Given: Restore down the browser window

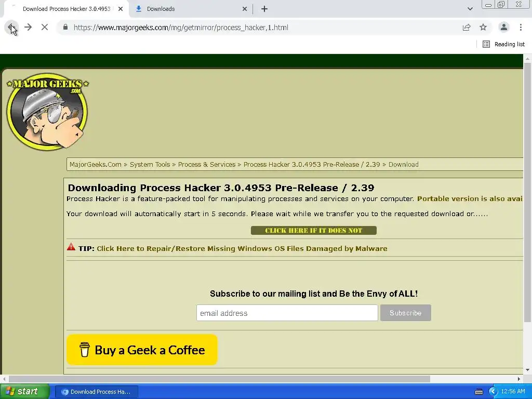Looking at the screenshot, I should pyautogui.click(x=501, y=5).
